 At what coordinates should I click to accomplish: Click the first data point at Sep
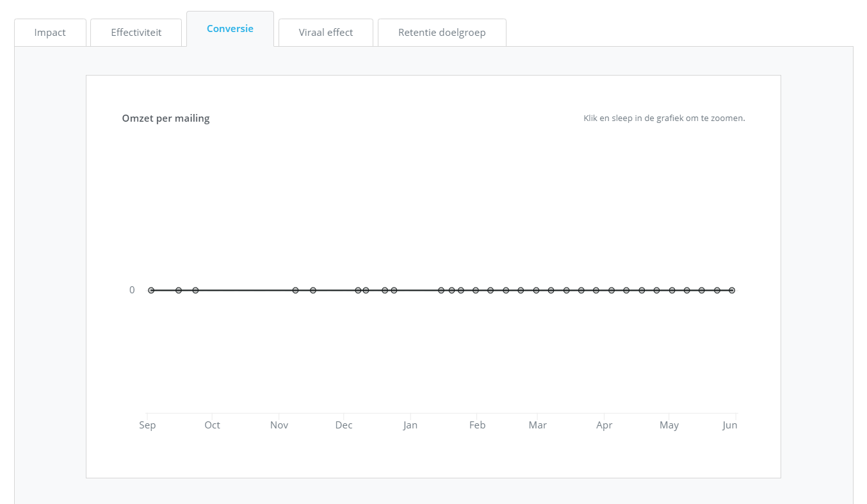(x=151, y=290)
